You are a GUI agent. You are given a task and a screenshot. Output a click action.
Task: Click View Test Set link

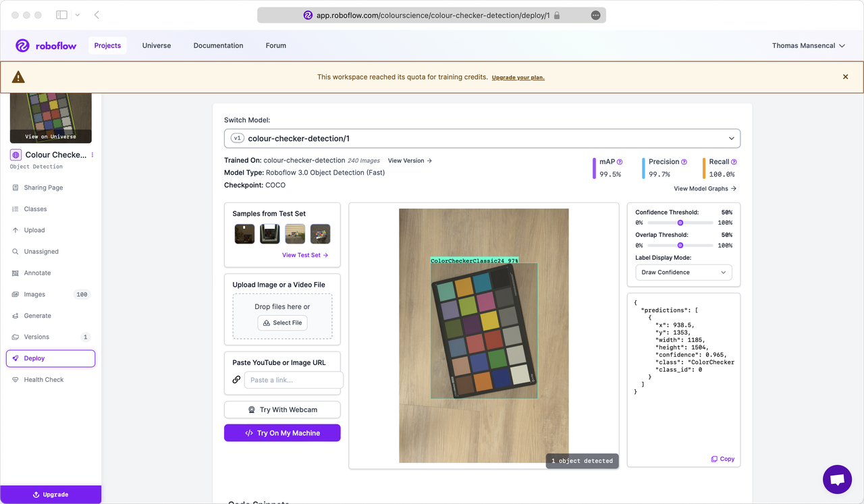305,255
